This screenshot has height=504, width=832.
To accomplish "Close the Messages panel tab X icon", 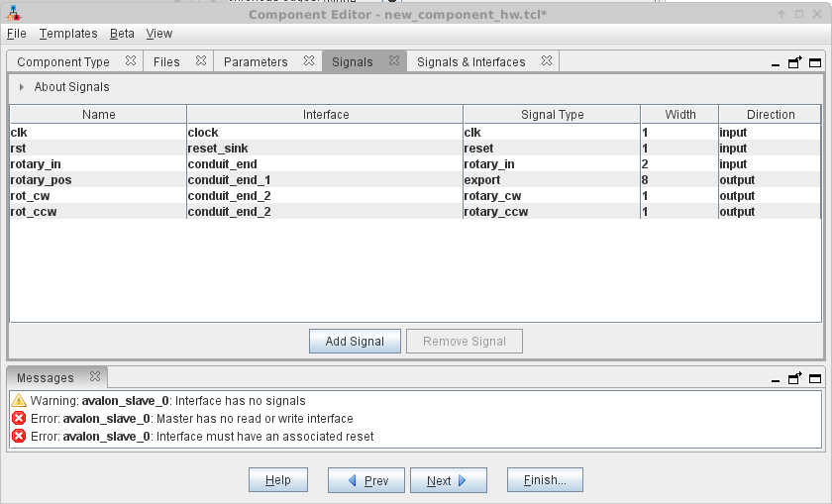I will point(95,377).
